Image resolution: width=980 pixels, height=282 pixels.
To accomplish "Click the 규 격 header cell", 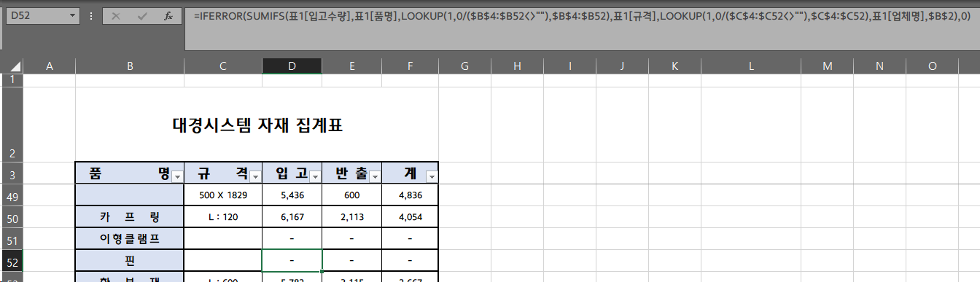I will pyautogui.click(x=223, y=173).
